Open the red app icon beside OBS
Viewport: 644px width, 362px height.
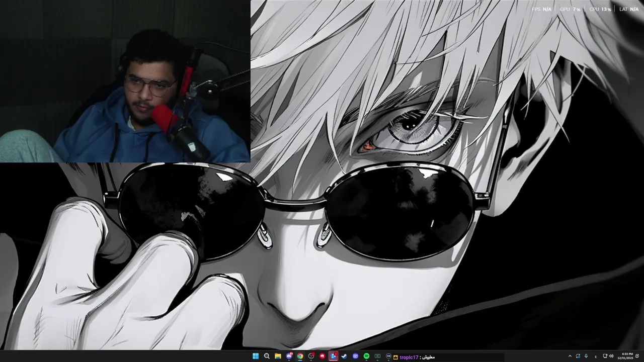(323, 356)
